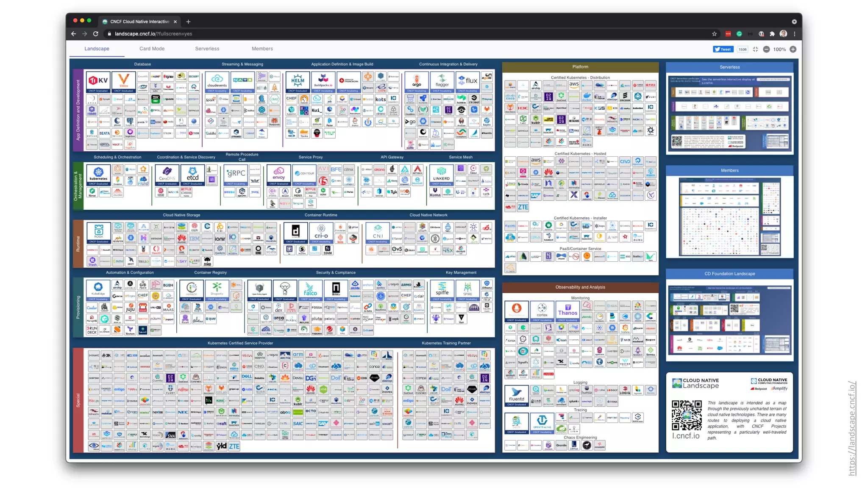
Task: Open the Falco security card
Action: (310, 290)
